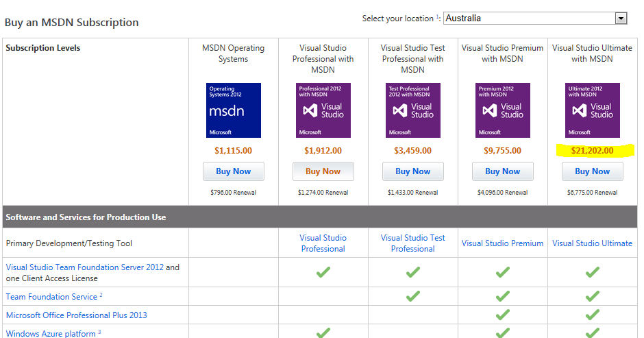Click Team Foundation Service checkmark under Premium

click(503, 296)
